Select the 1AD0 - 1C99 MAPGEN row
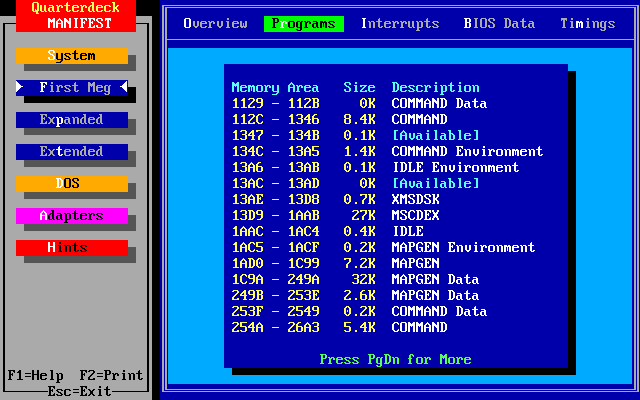Viewport: 640px width, 400px height. [336, 263]
